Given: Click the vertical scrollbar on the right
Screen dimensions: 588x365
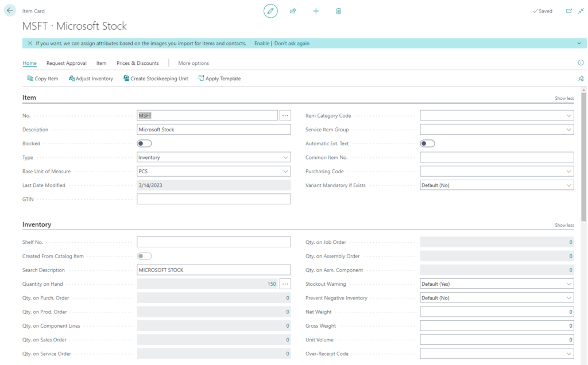Looking at the screenshot, I should pos(584,155).
